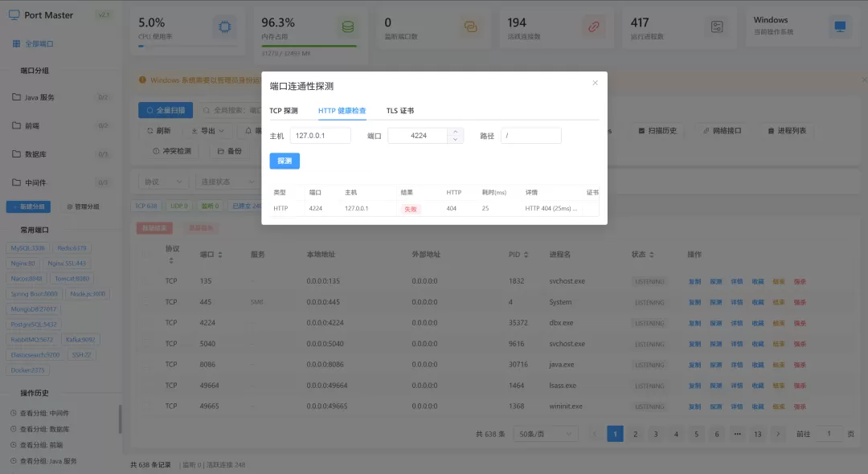Click the 监听端口数 card icon
Screen dimensions: 868x474
470,27
